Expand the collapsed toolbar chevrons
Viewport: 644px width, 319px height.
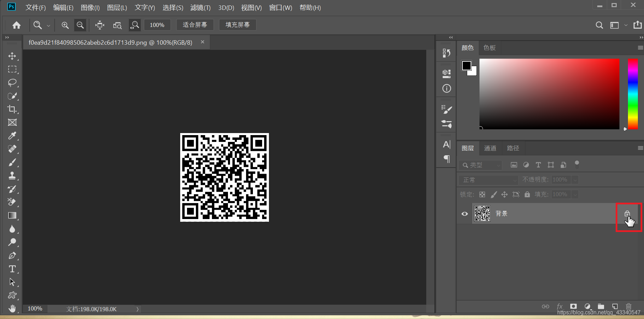coord(7,38)
